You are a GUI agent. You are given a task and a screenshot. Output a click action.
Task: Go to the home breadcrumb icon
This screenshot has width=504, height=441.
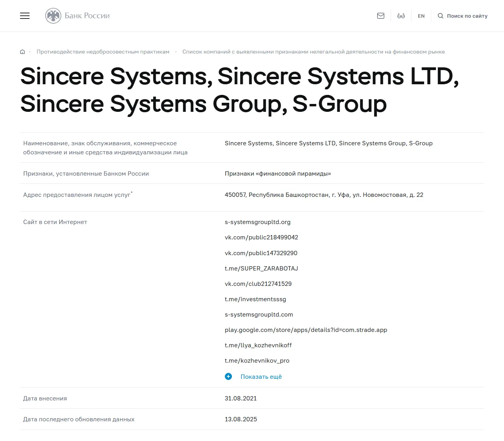coord(22,52)
